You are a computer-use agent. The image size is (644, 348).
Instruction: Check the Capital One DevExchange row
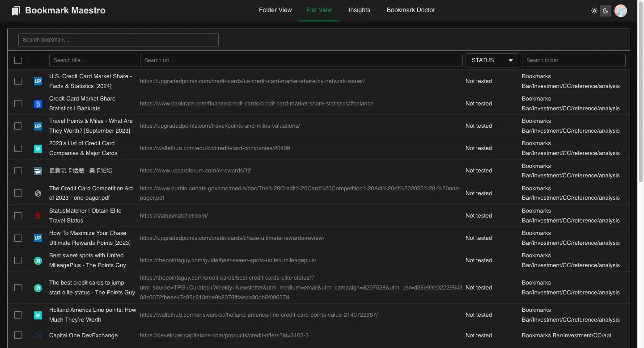point(18,335)
